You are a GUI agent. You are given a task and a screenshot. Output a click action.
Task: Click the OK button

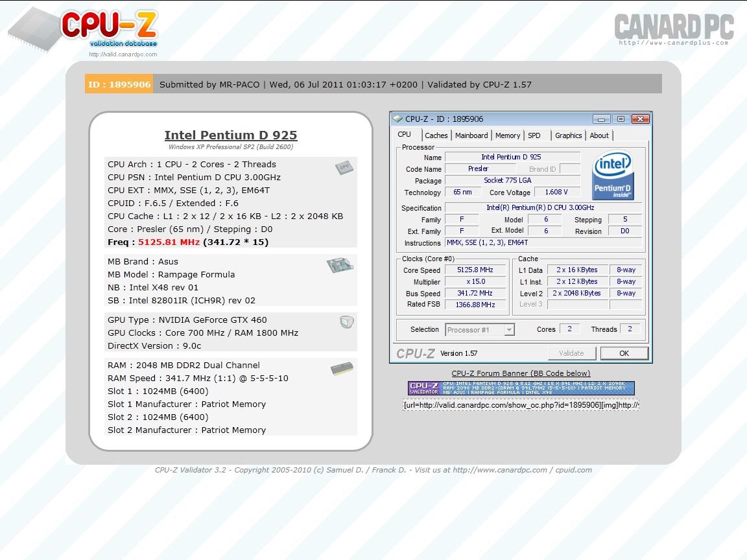624,353
